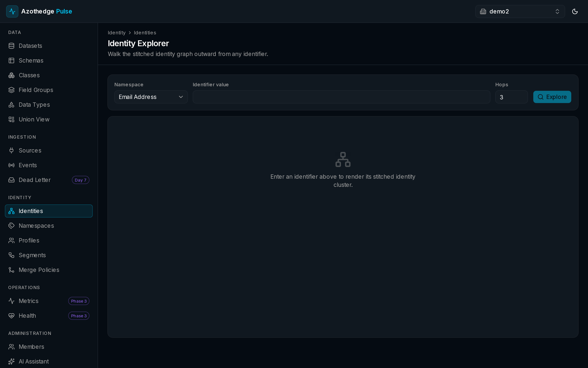Click the Members users icon
Screen dimensions: 588x368
(x=11, y=347)
